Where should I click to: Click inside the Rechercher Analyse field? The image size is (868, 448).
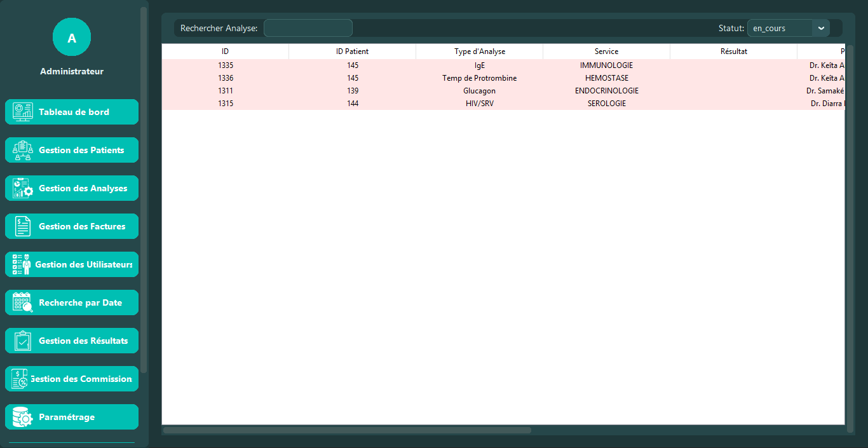(308, 28)
